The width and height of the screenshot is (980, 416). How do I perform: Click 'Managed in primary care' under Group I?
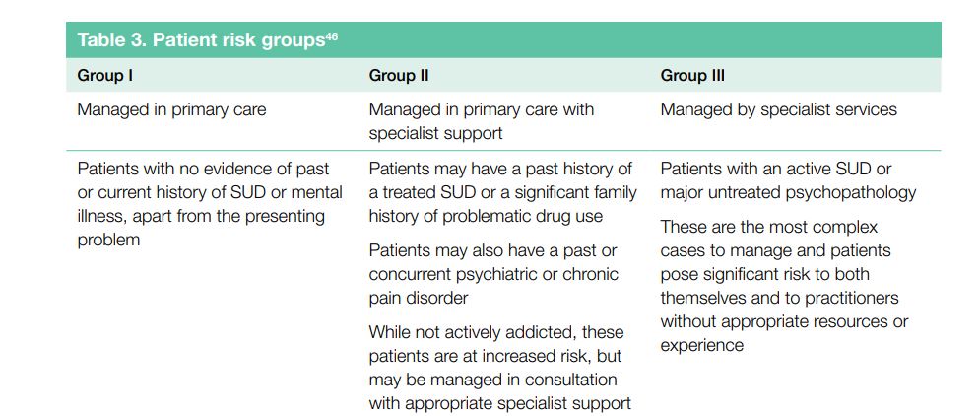(171, 109)
